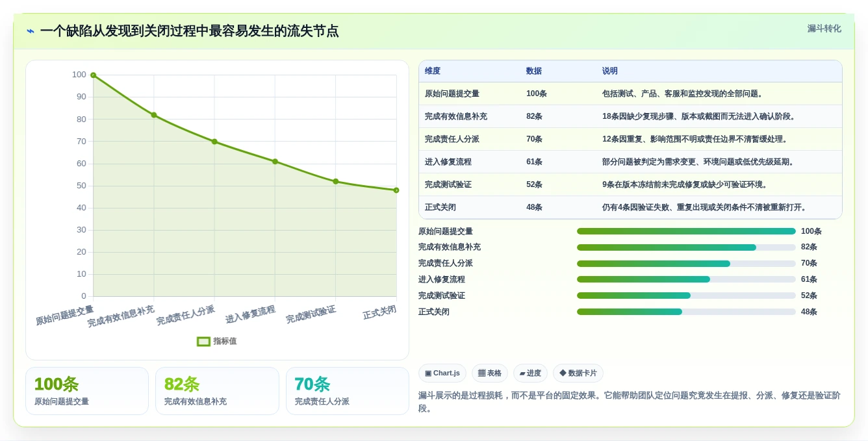Viewport: 868px width, 441px height.
Task: Click the footer paragraph starting 漏斗展示的是过程损耗
Action: point(630,401)
